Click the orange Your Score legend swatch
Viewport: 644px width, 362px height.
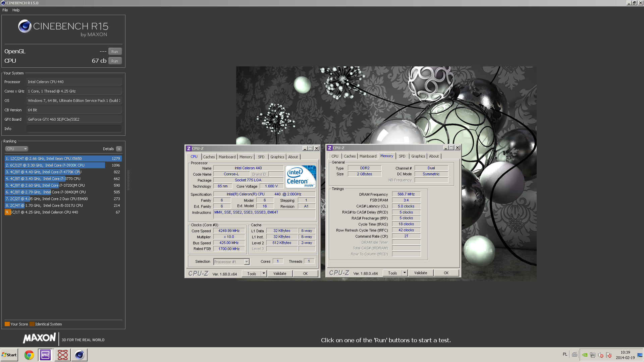pos(7,324)
